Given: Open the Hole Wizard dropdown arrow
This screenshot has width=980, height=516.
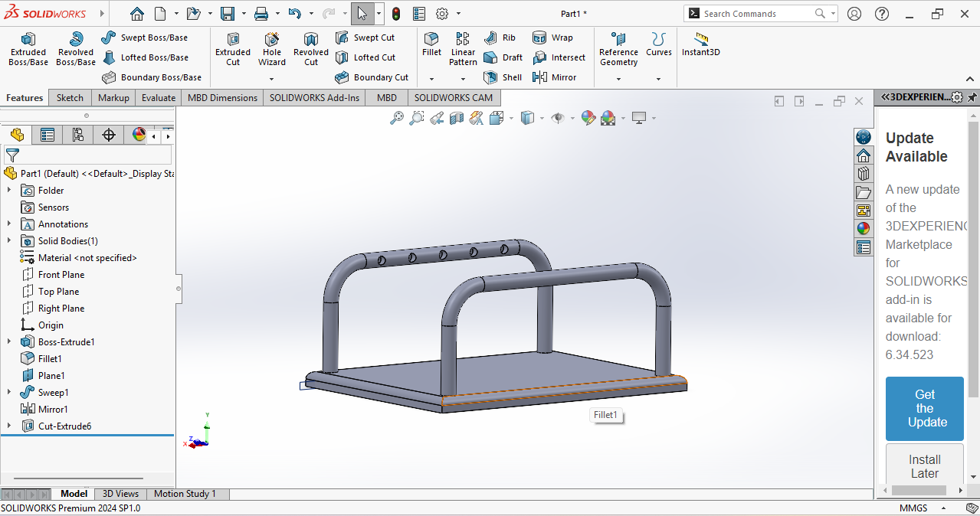Looking at the screenshot, I should click(x=271, y=79).
